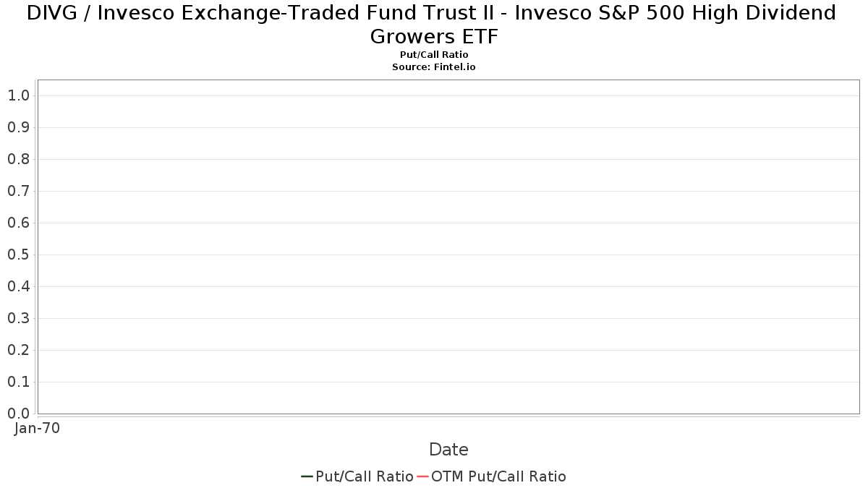Click the Jan-70 date axis label
868x488 pixels.
click(x=37, y=428)
